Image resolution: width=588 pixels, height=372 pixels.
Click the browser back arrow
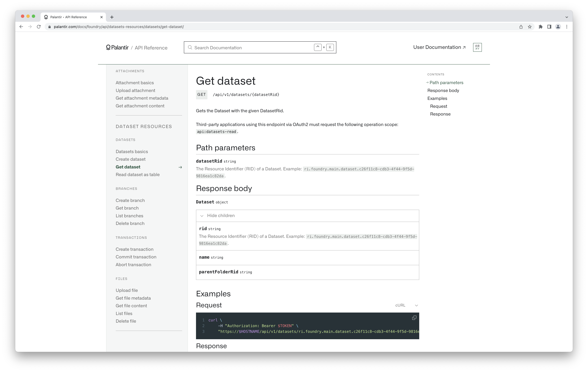coord(21,27)
